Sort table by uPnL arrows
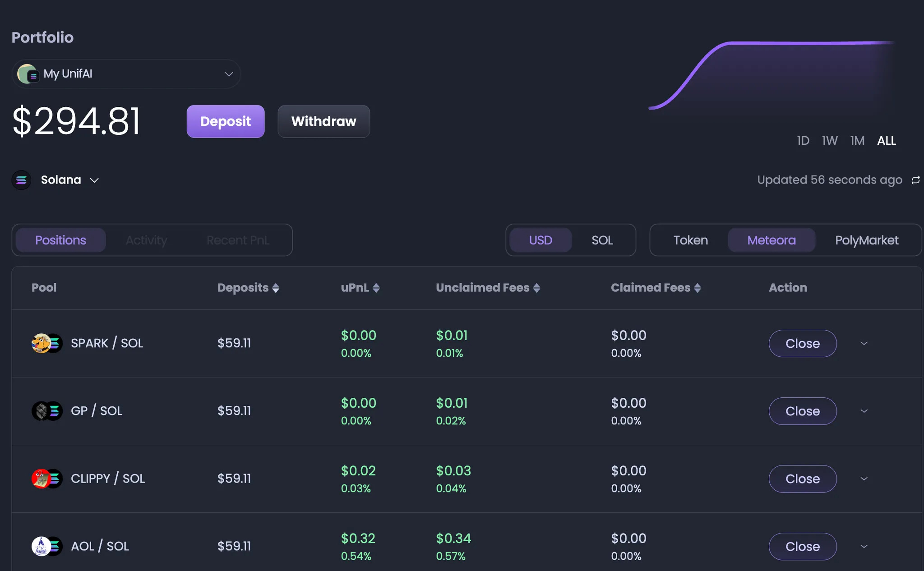This screenshot has height=571, width=924. [376, 288]
